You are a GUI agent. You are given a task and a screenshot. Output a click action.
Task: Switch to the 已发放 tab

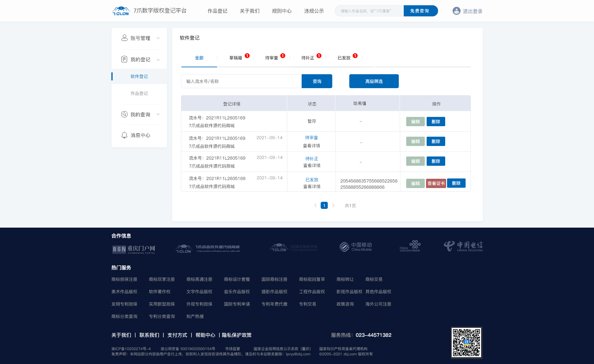point(344,58)
